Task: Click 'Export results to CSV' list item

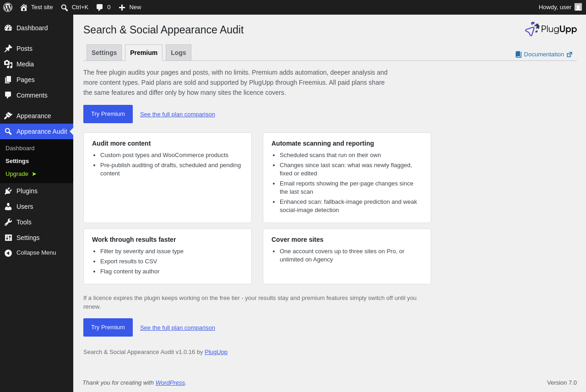Action: [129, 261]
